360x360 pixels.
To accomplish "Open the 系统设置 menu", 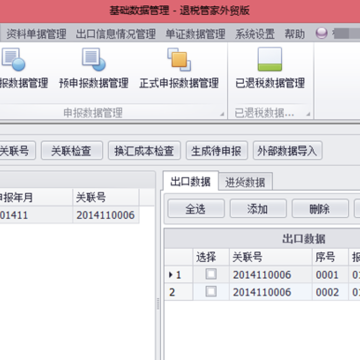I will point(255,34).
